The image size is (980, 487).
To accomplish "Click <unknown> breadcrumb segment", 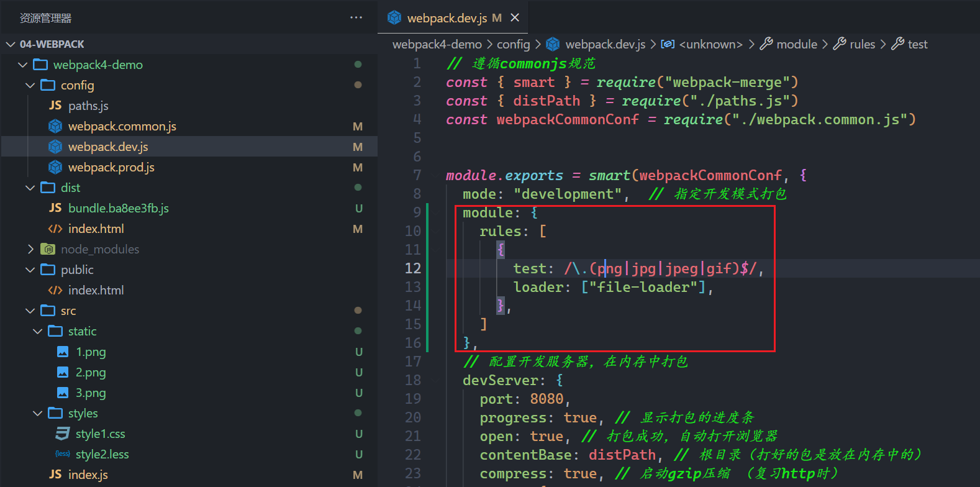I will (711, 44).
